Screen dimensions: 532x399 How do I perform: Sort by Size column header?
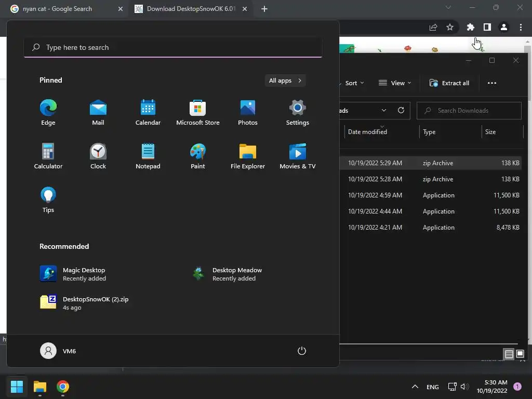click(502, 131)
